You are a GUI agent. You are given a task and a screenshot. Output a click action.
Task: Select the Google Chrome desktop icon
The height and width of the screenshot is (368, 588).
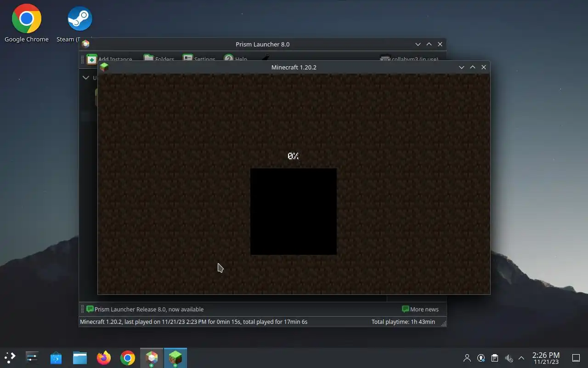tap(27, 23)
